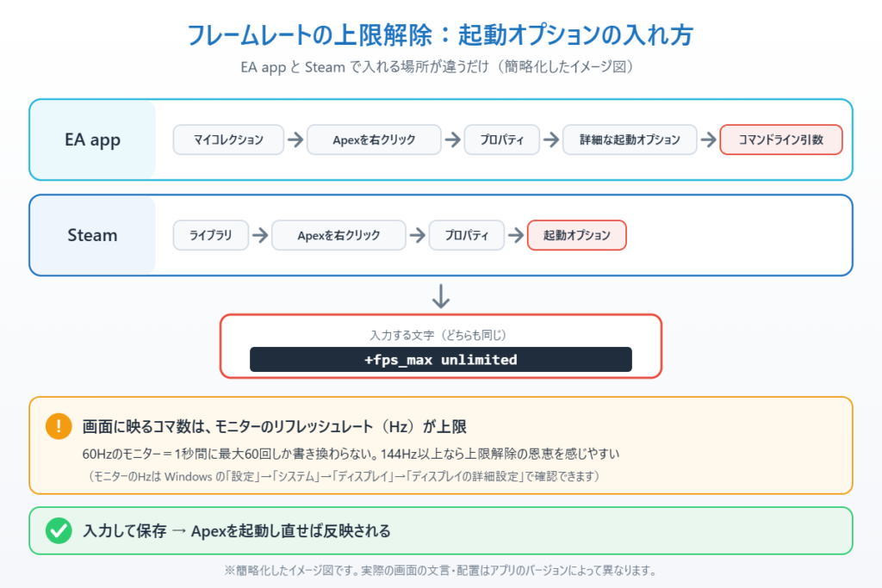This screenshot has width=882, height=588.
Task: Click the note about Windows の「設定」
Action: coord(344,476)
